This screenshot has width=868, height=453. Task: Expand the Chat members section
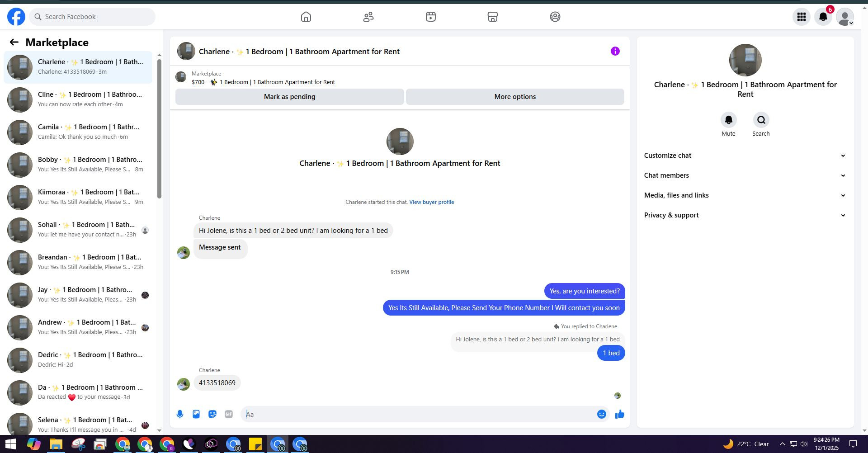click(x=745, y=175)
